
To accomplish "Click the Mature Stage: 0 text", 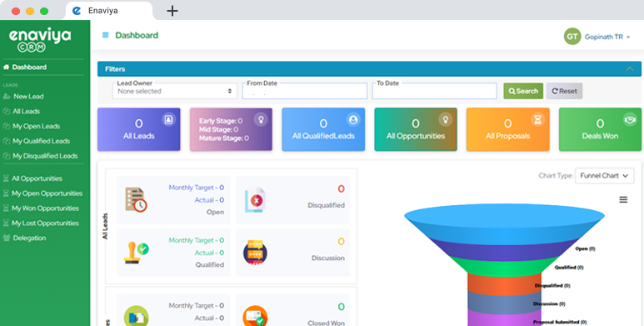I will pos(224,138).
